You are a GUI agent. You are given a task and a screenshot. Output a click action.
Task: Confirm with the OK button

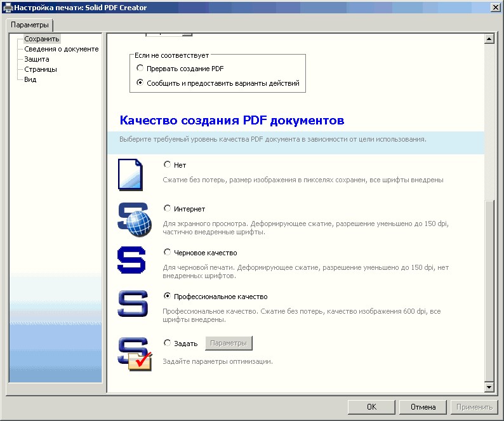tap(371, 407)
